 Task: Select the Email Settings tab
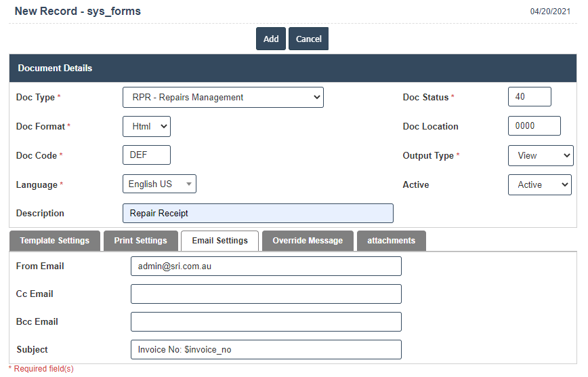pos(219,241)
